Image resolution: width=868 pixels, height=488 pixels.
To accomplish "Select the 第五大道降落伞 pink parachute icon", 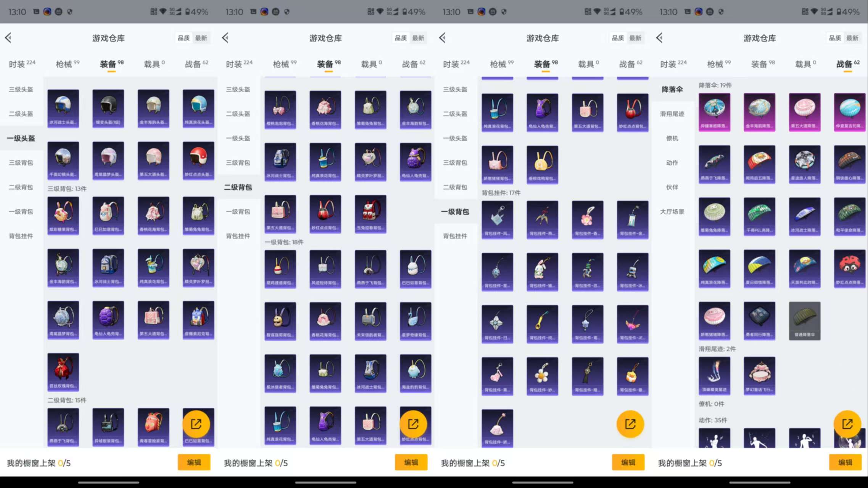I will 805,111.
